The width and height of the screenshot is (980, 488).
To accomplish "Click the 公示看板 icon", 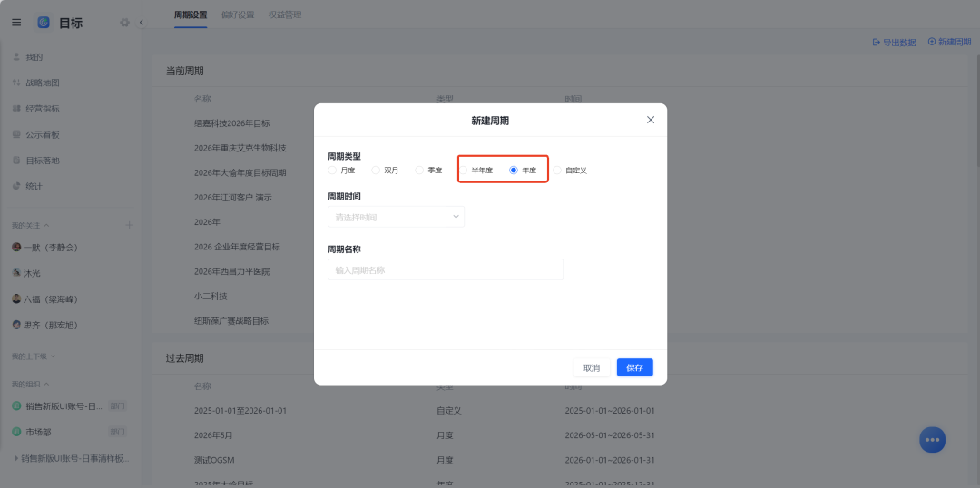I will [16, 134].
